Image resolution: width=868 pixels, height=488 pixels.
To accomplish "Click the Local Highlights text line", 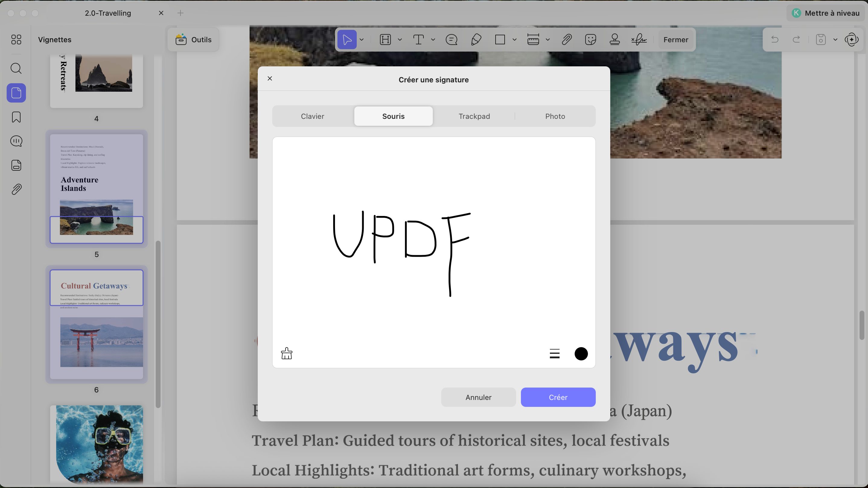I will click(x=469, y=470).
